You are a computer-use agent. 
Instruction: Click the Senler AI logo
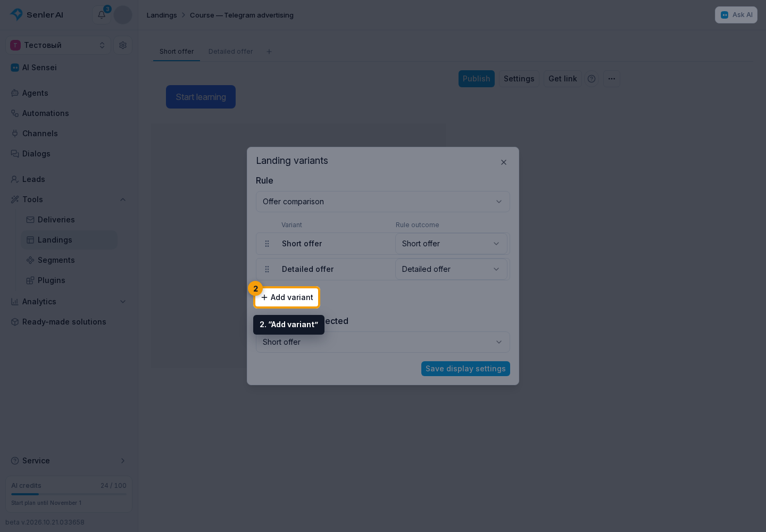tap(37, 15)
